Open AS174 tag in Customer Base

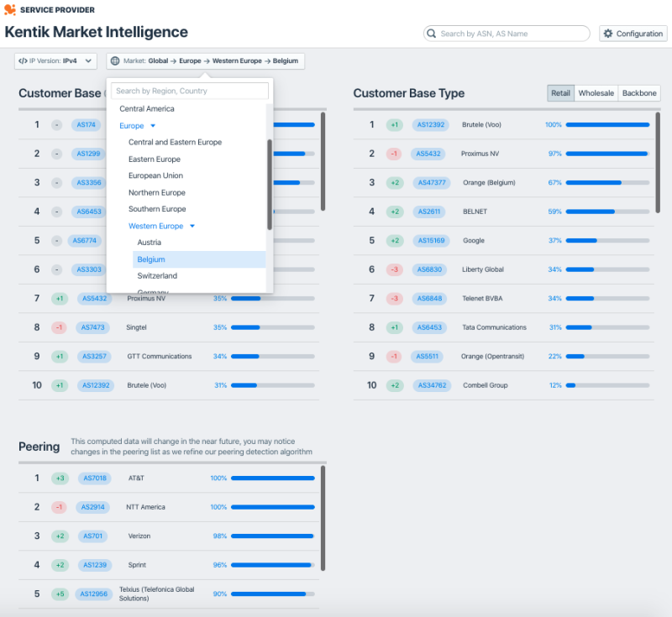tap(87, 124)
